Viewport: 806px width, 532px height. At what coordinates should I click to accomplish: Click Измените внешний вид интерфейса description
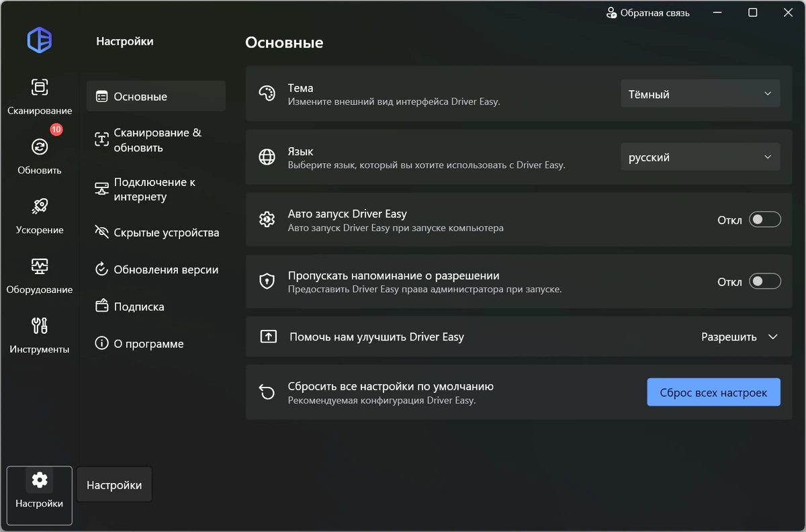click(x=394, y=102)
